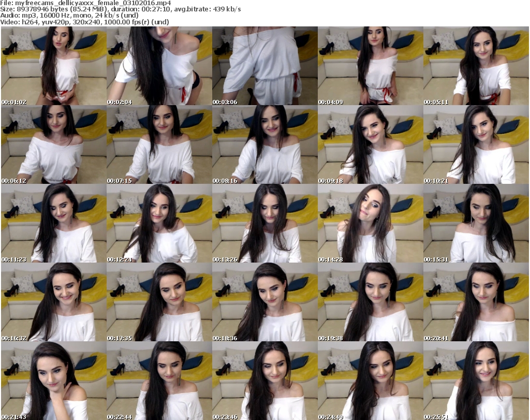Choose the 00:20:41 thumbnail
The height and width of the screenshot is (420, 530).
pyautogui.click(x=476, y=302)
